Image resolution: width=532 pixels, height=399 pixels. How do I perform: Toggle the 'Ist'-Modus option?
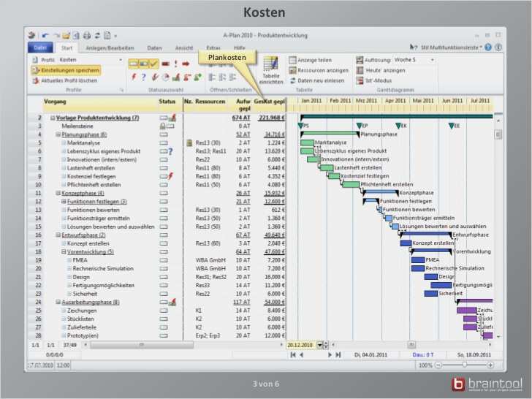360,80
